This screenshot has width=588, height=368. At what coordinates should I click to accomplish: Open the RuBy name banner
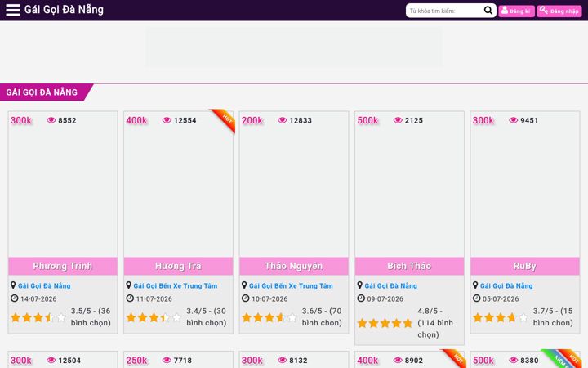pyautogui.click(x=524, y=266)
